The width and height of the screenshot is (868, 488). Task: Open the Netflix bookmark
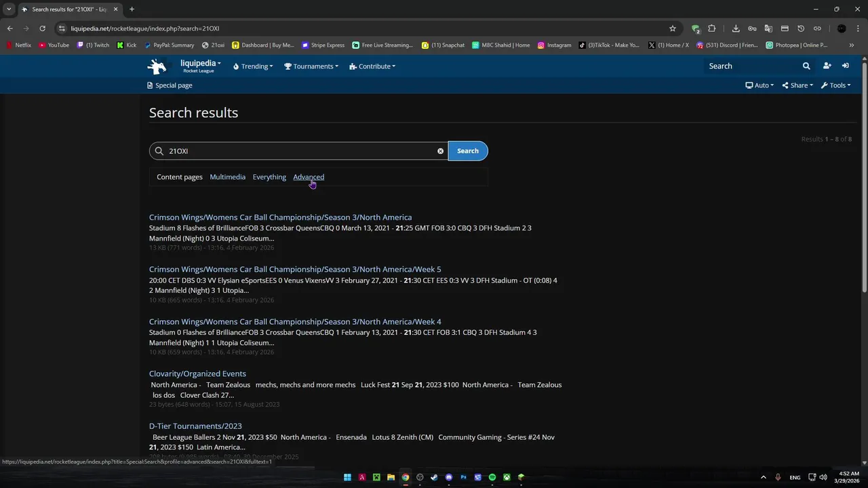coord(18,45)
